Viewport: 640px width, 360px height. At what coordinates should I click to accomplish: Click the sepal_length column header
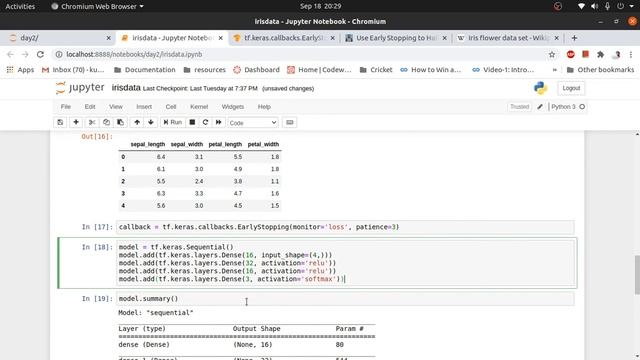click(x=148, y=144)
